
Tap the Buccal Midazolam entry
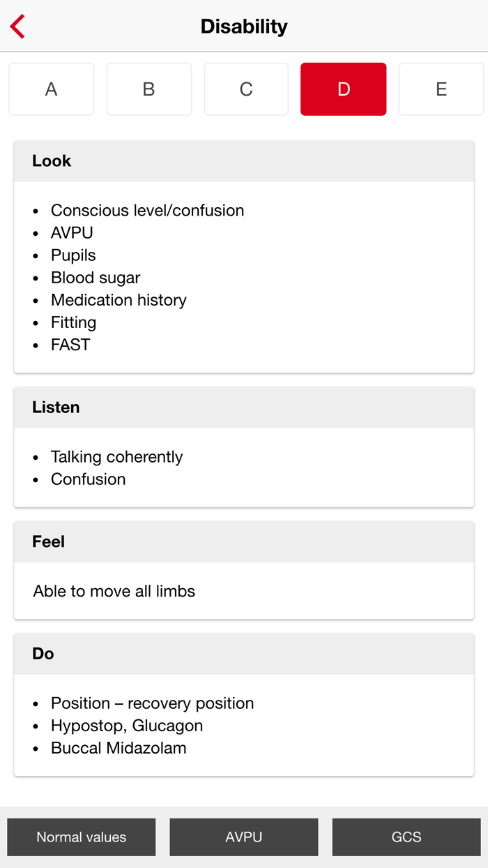[x=119, y=747]
